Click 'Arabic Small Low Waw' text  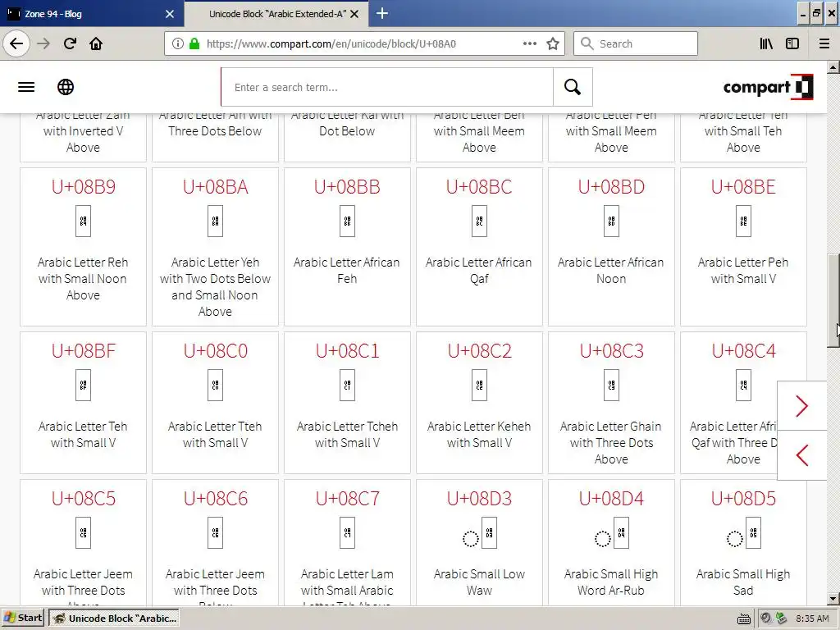479,582
